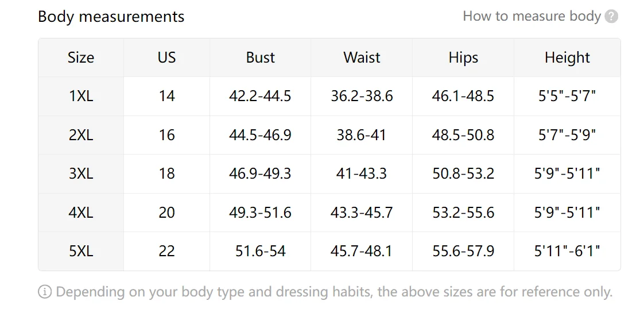Select the 5XL size row label

tap(81, 251)
